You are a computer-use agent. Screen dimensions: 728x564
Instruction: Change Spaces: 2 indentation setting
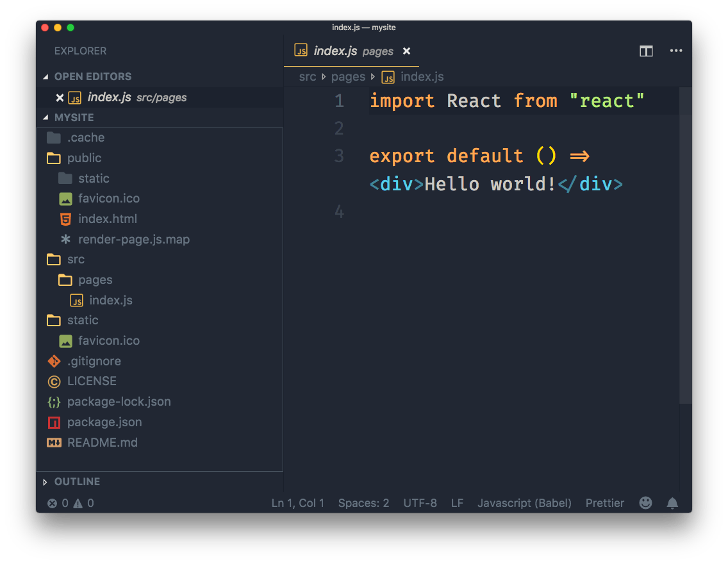click(363, 503)
